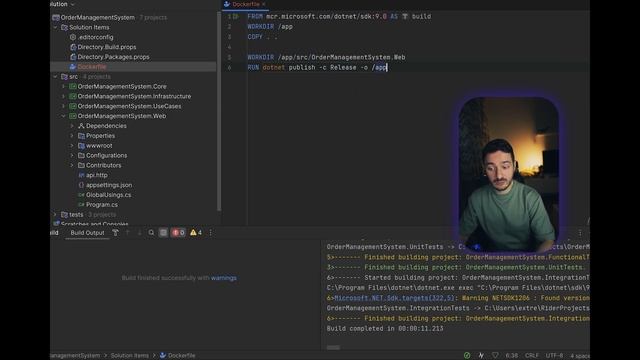Select the OrderManagementSystem solution root node

[98, 18]
